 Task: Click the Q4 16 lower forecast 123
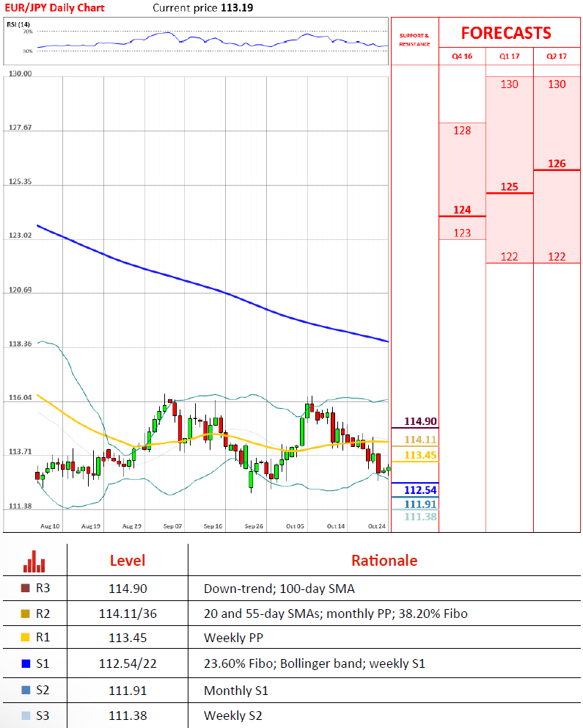pyautogui.click(x=462, y=233)
